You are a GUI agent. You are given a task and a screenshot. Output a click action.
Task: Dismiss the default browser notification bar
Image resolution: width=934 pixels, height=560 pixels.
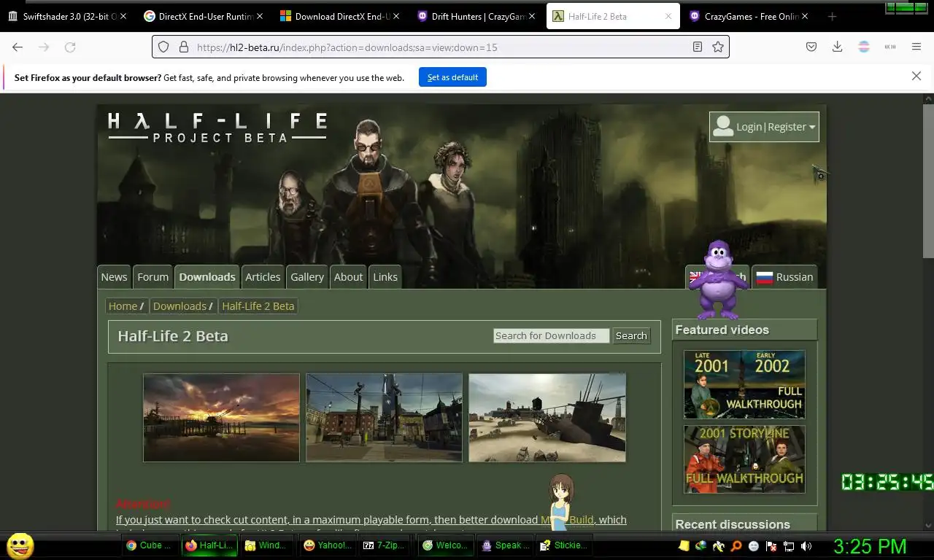(916, 76)
